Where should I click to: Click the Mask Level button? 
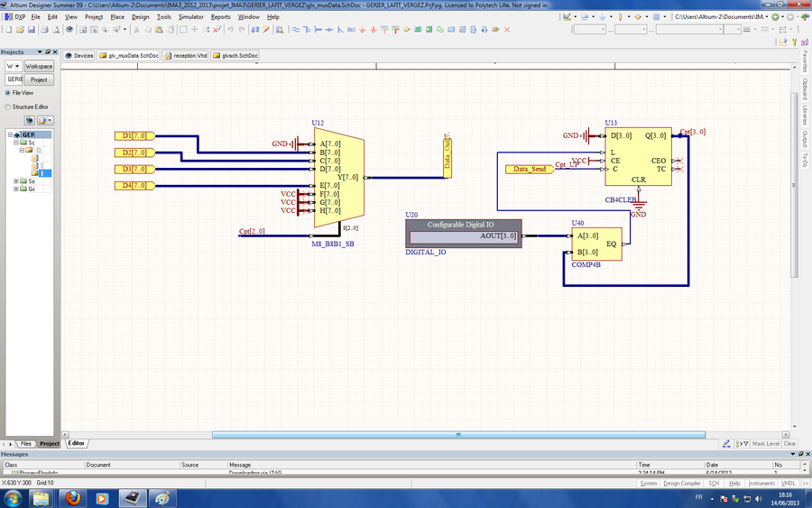click(765, 444)
